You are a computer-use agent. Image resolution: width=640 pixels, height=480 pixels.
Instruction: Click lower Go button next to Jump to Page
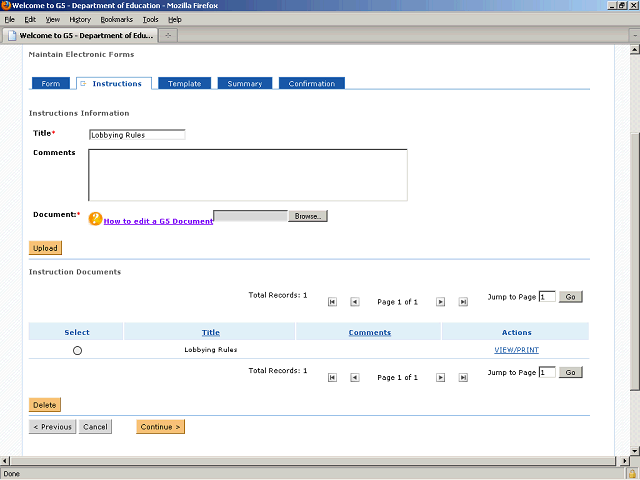tap(571, 372)
